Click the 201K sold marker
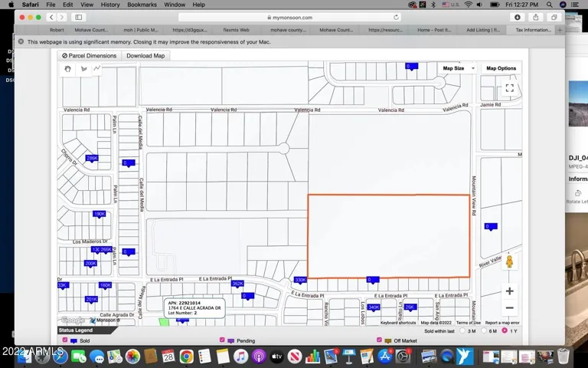 pyautogui.click(x=92, y=300)
